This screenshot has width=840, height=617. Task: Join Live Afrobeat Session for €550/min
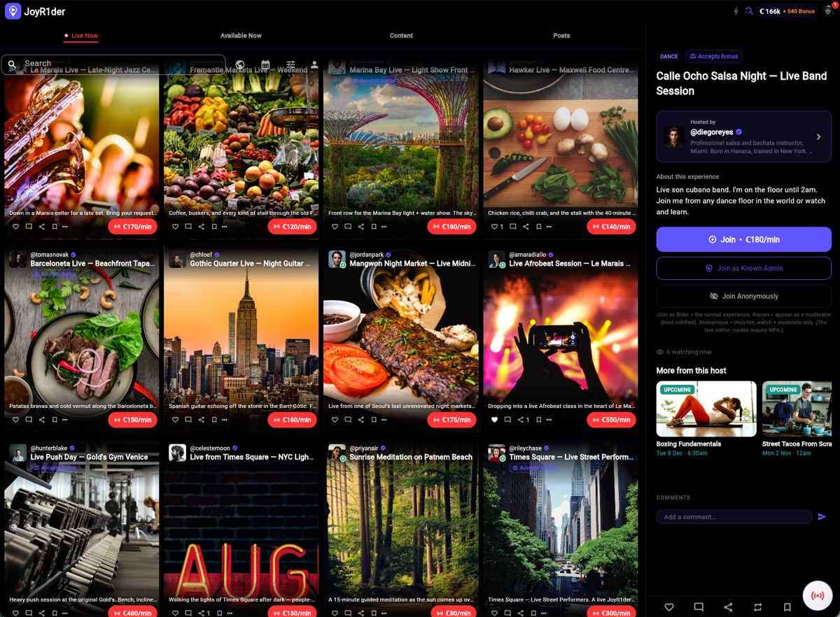(612, 420)
